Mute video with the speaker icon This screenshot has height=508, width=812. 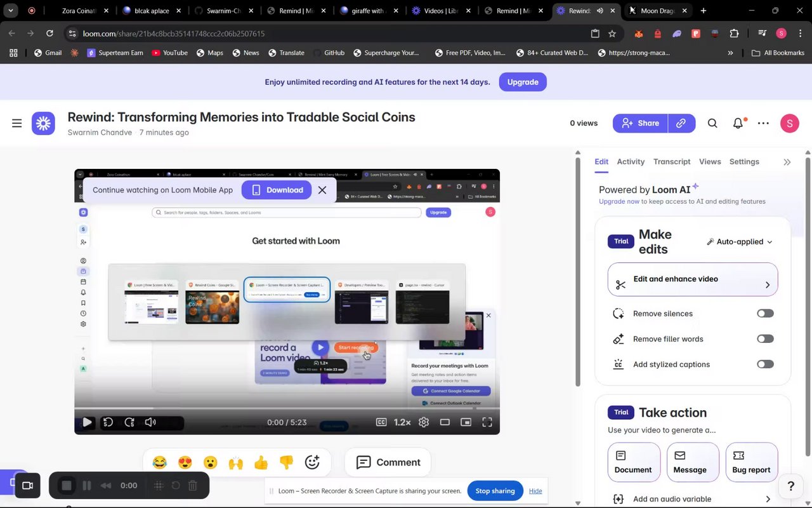(150, 422)
